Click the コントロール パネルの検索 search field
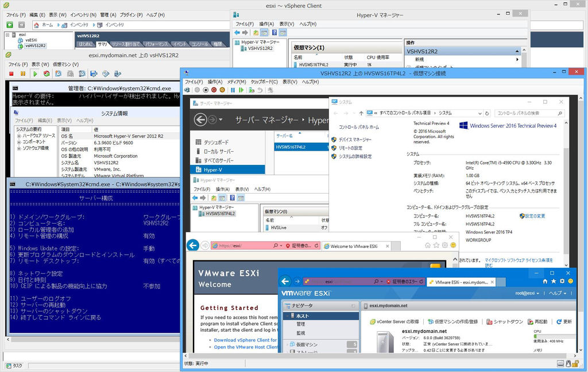Image resolution: width=588 pixels, height=372 pixels. point(529,113)
